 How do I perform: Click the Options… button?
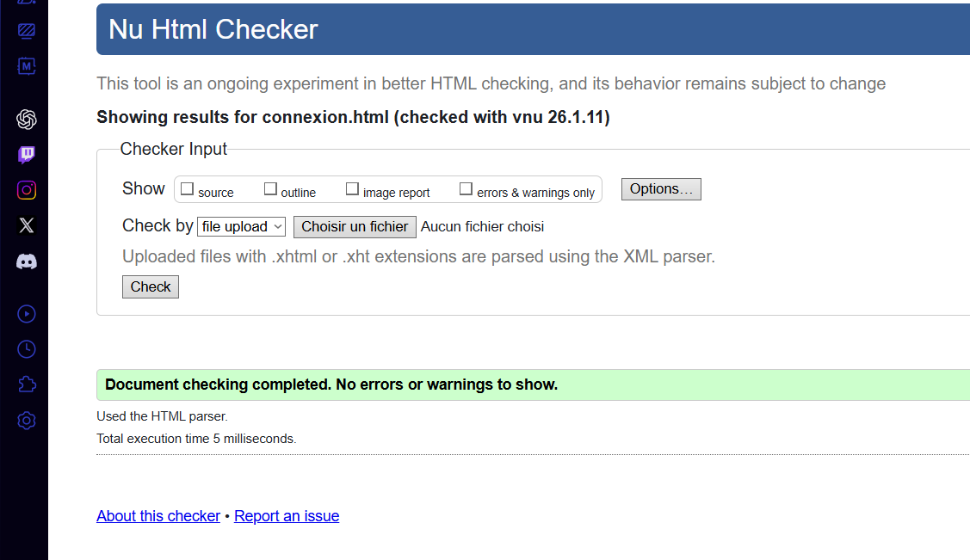pos(661,189)
